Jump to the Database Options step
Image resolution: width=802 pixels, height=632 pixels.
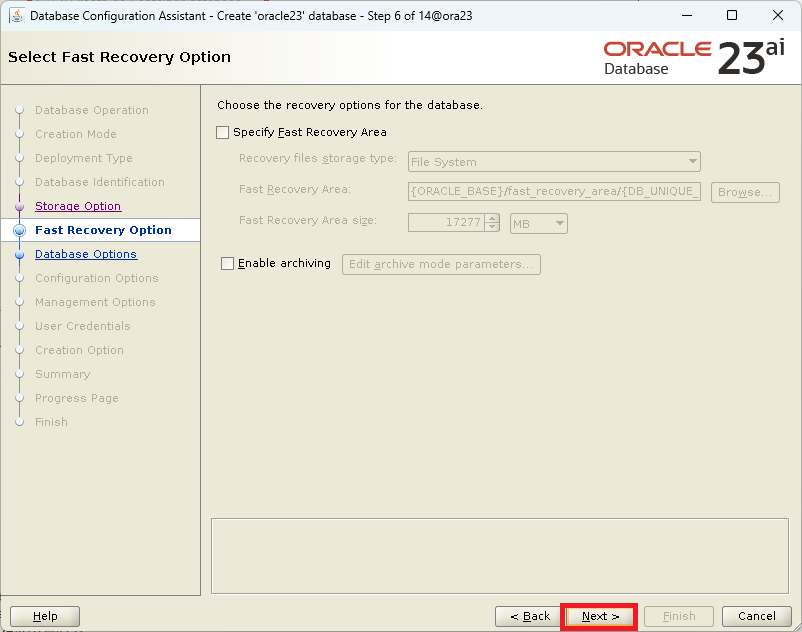(x=86, y=254)
